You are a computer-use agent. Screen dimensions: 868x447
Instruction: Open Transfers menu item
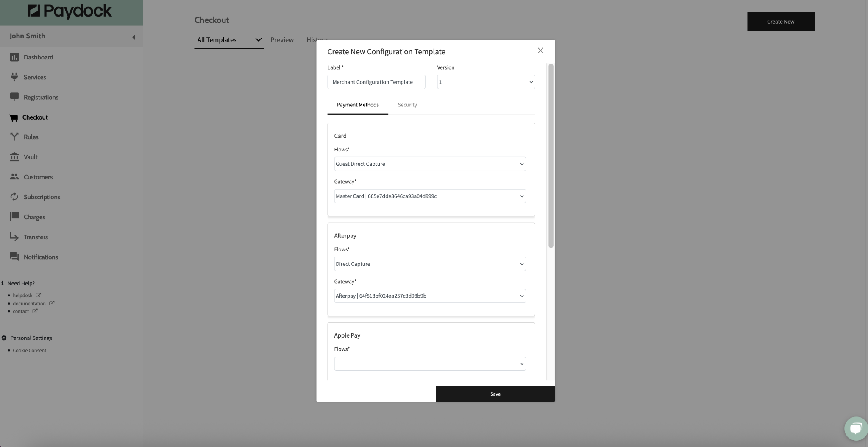pos(36,237)
